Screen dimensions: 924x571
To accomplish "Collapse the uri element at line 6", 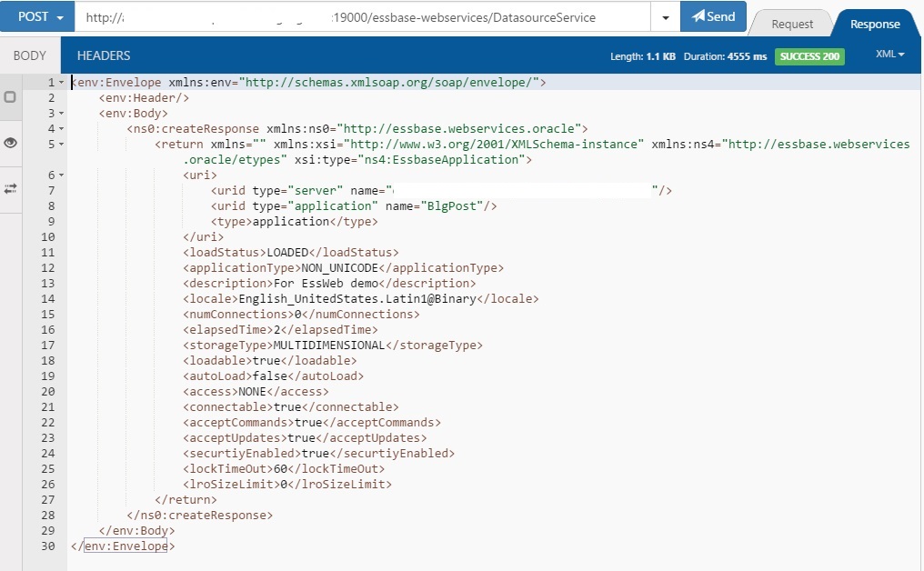I will [60, 175].
